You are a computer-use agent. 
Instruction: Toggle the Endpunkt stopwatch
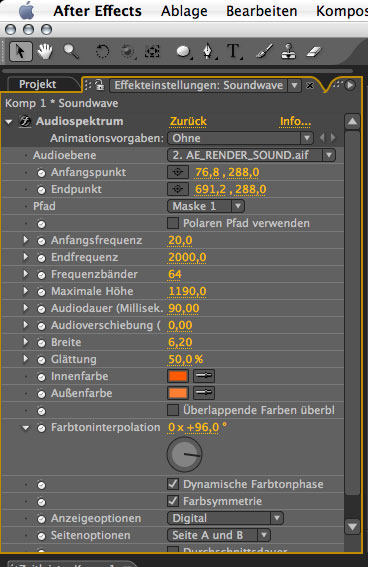tap(42, 190)
